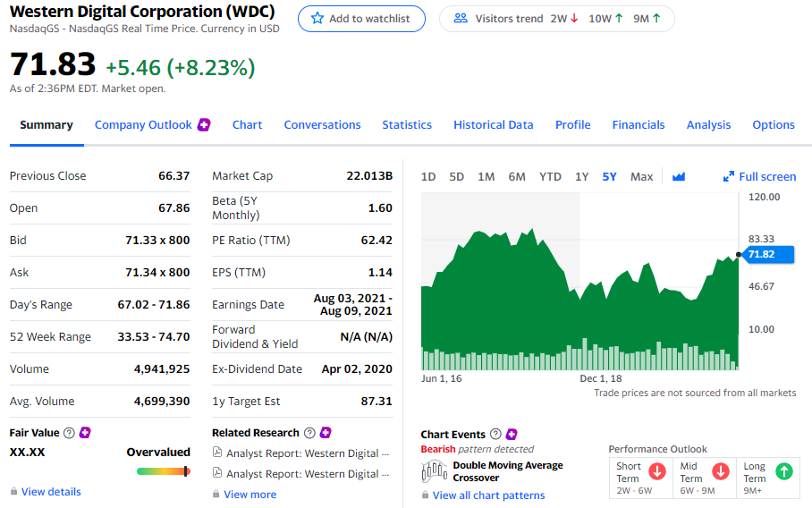Select the 6M chart range
The height and width of the screenshot is (508, 812).
517,176
